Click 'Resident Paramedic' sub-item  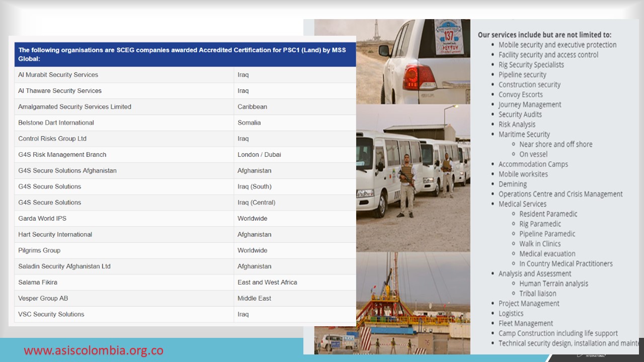[x=548, y=214]
